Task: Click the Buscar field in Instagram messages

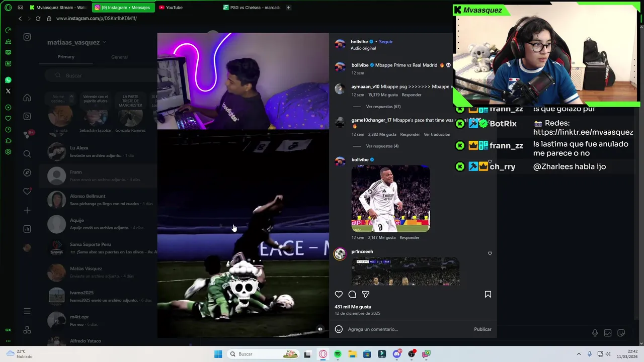Action: coord(101,75)
